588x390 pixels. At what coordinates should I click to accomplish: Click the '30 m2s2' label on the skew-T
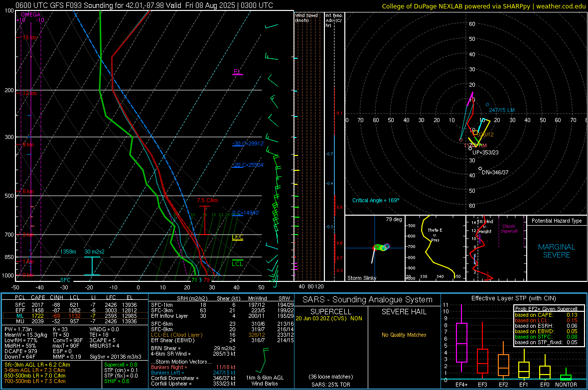94,252
